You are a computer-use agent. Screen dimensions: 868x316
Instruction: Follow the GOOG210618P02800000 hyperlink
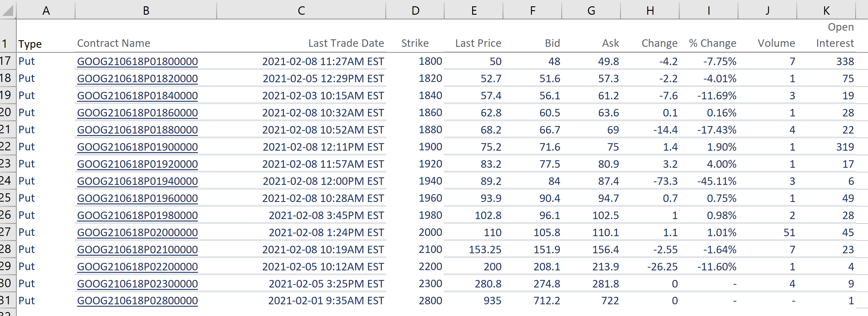(x=137, y=300)
